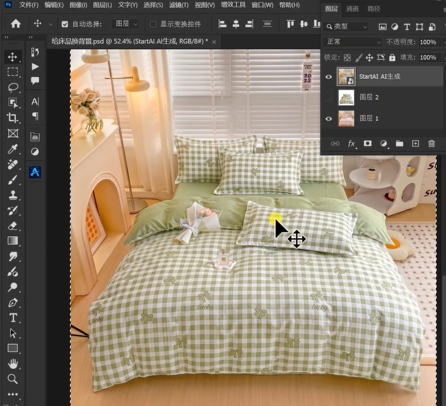446x406 pixels.
Task: Switch to the 通道 panel tab
Action: coord(352,9)
